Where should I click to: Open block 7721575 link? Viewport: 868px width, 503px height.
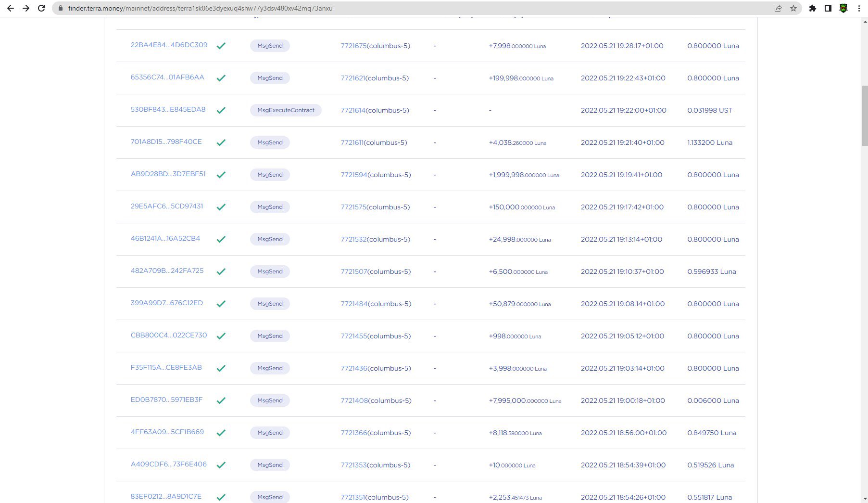pyautogui.click(x=353, y=207)
